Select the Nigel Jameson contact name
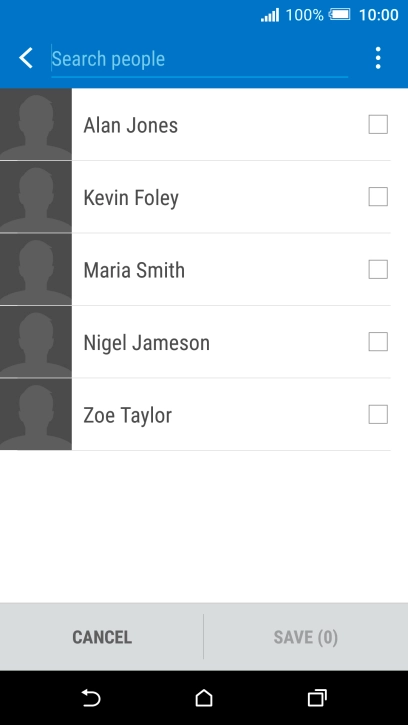 tap(146, 343)
